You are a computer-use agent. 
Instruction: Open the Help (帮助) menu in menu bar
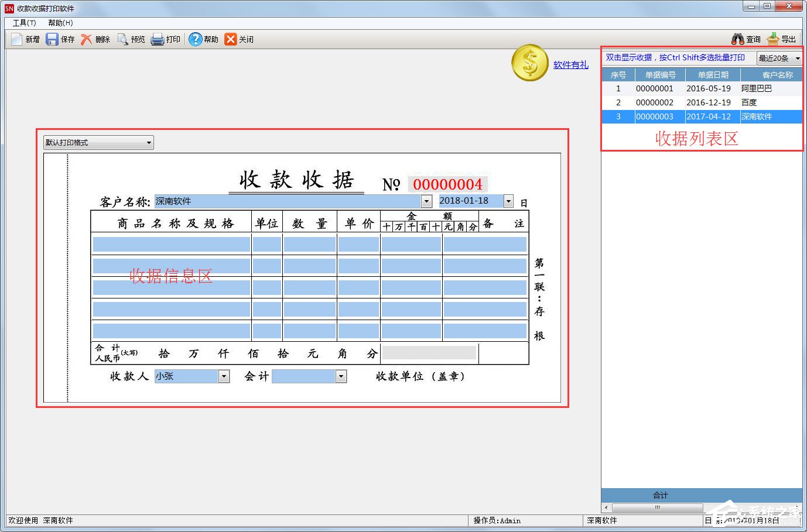(x=60, y=23)
